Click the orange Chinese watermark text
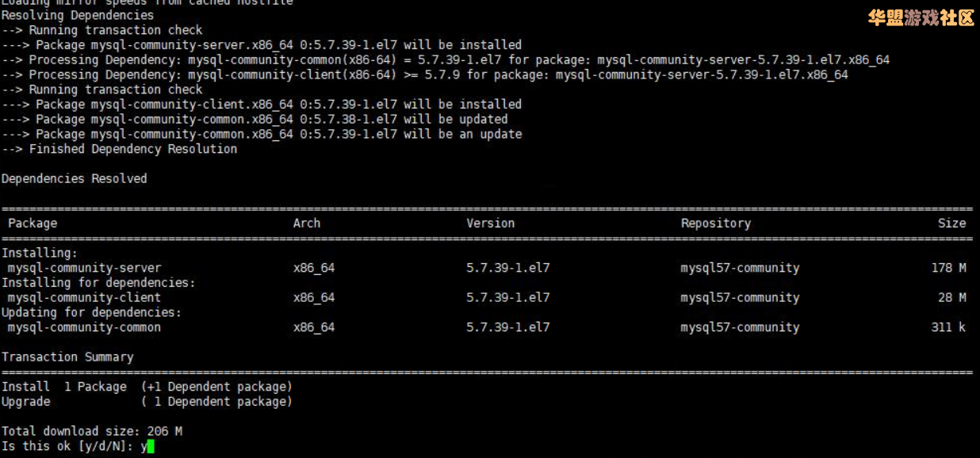Image resolution: width=980 pixels, height=458 pixels. point(921,18)
